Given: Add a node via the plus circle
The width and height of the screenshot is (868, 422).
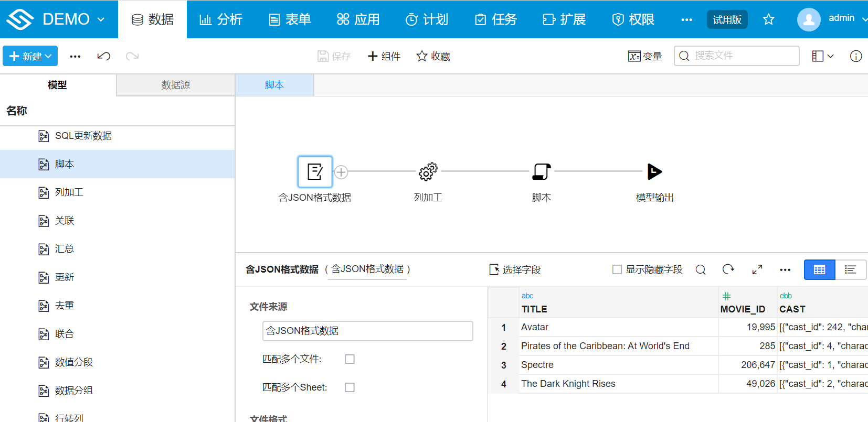Looking at the screenshot, I should tap(341, 172).
